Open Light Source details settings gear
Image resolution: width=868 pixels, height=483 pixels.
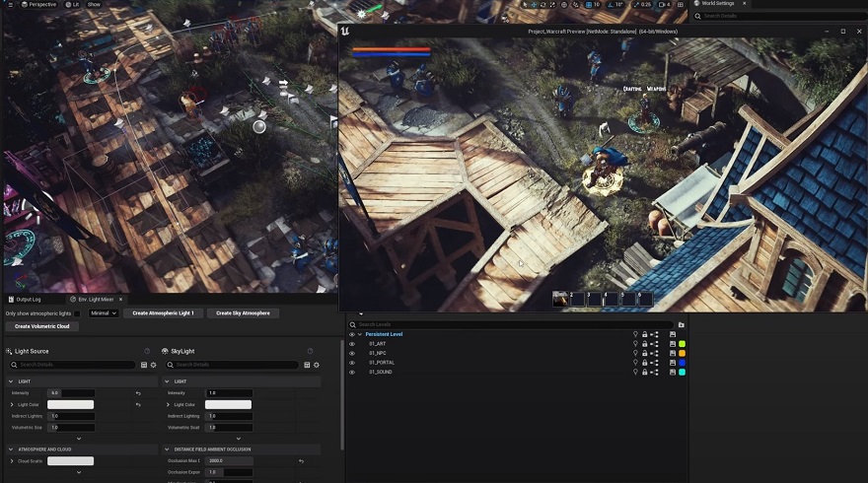(153, 365)
